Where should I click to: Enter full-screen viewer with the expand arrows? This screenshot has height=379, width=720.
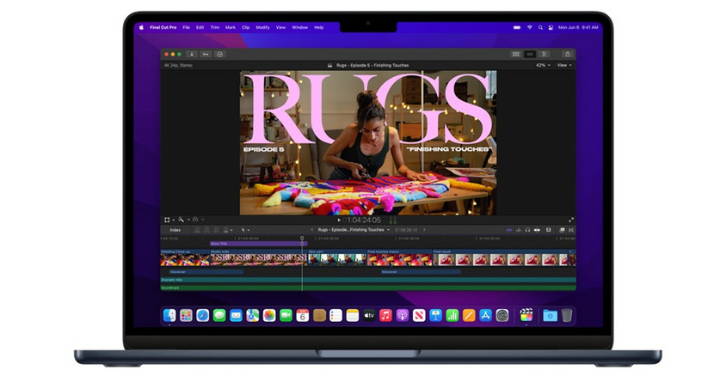click(x=571, y=220)
